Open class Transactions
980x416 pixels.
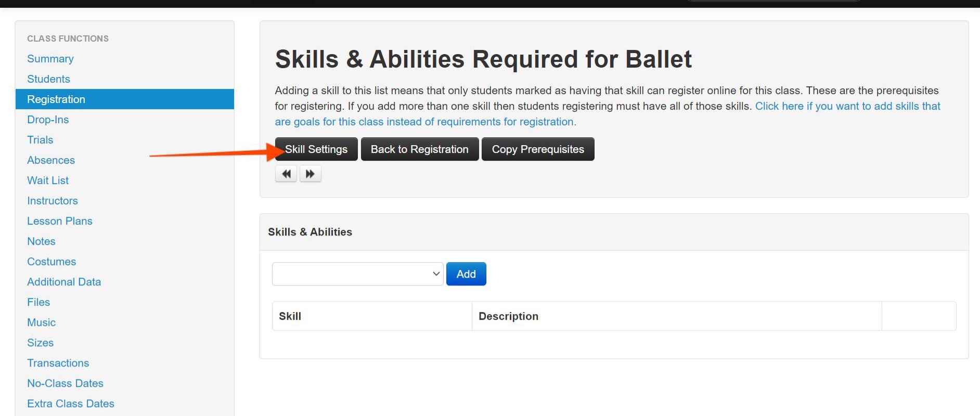[x=58, y=363]
